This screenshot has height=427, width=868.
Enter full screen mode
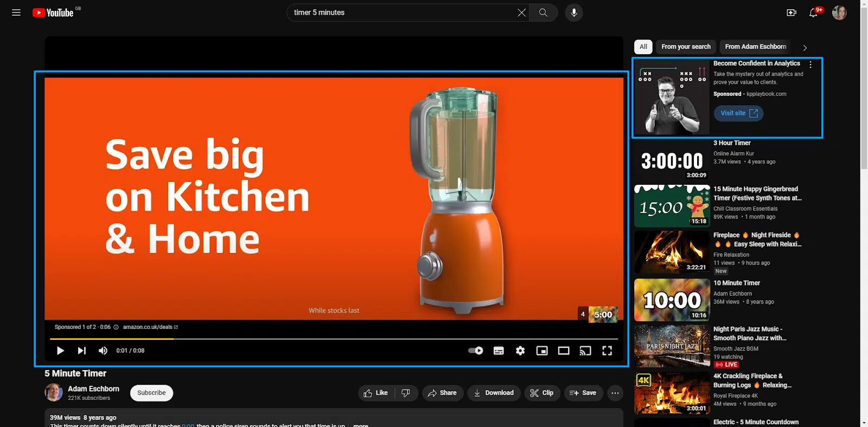click(x=607, y=351)
